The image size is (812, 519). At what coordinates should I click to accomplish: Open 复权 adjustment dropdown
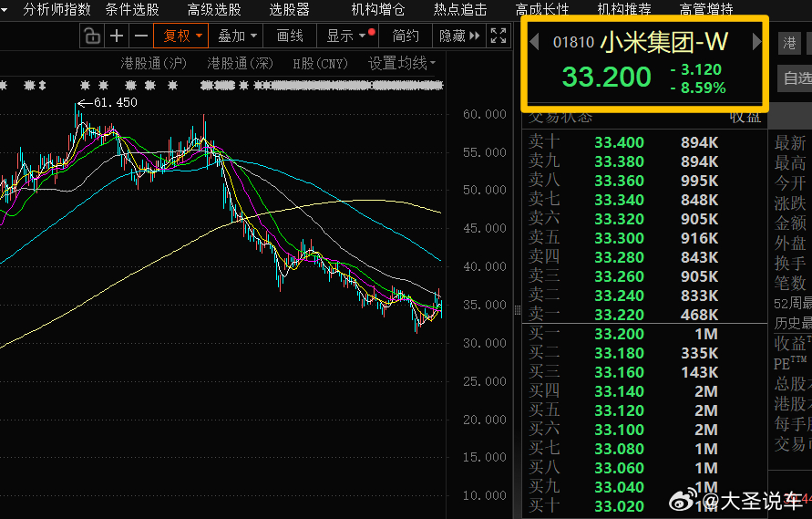pos(181,36)
